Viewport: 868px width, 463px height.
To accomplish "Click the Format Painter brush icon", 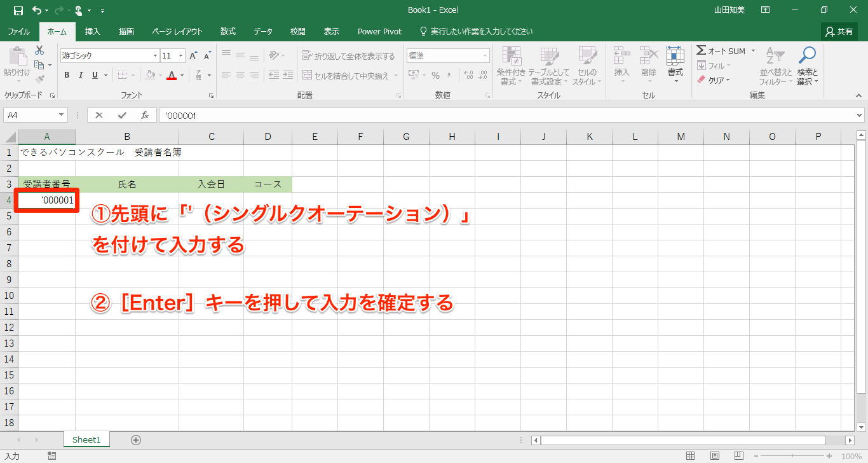I will (x=39, y=79).
